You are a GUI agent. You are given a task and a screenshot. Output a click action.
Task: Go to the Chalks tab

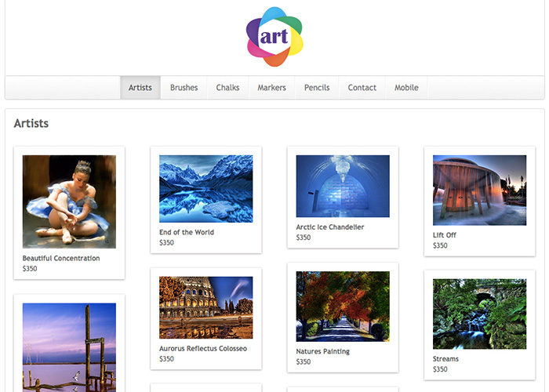click(x=227, y=88)
